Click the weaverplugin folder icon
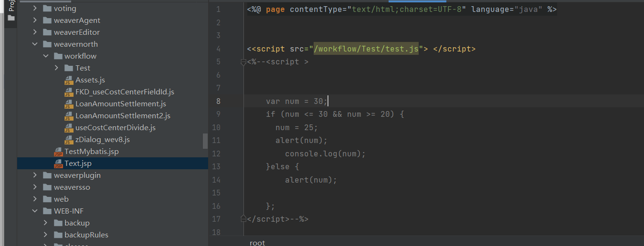Image resolution: width=644 pixels, height=246 pixels. 47,175
